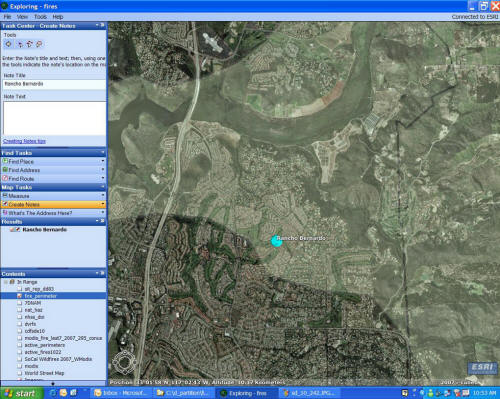500x399 pixels.
Task: Click the cyan Rancho Bernardo map marker
Action: (277, 241)
